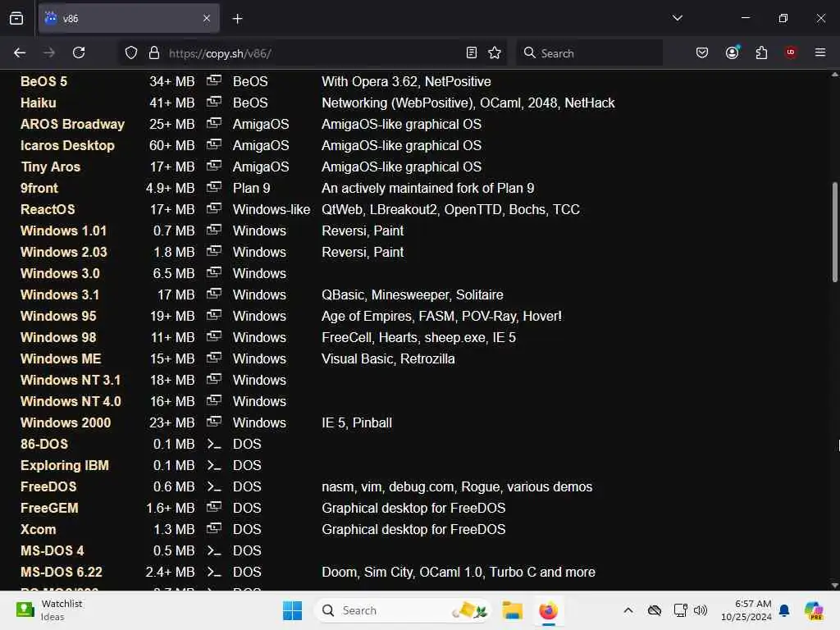
Task: Click graphical icon in Haiku row
Action: [x=214, y=102]
